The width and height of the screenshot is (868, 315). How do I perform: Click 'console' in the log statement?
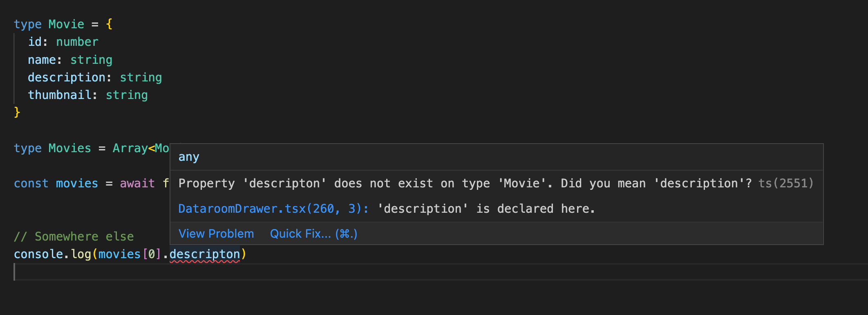pyautogui.click(x=38, y=254)
